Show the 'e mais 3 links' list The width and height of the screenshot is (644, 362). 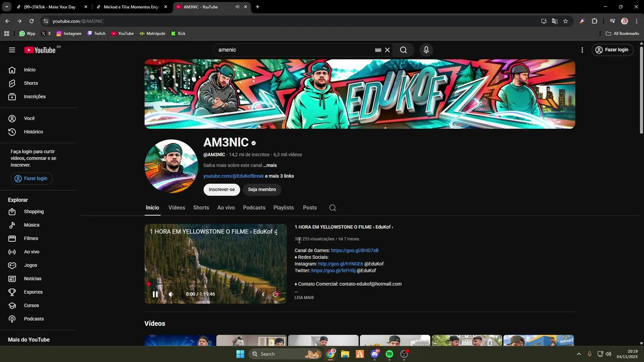(279, 176)
